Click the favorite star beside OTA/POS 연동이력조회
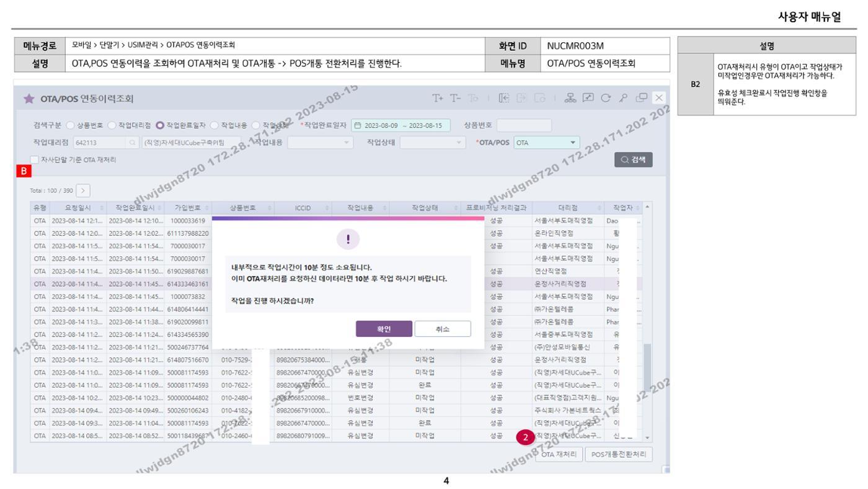 click(29, 99)
